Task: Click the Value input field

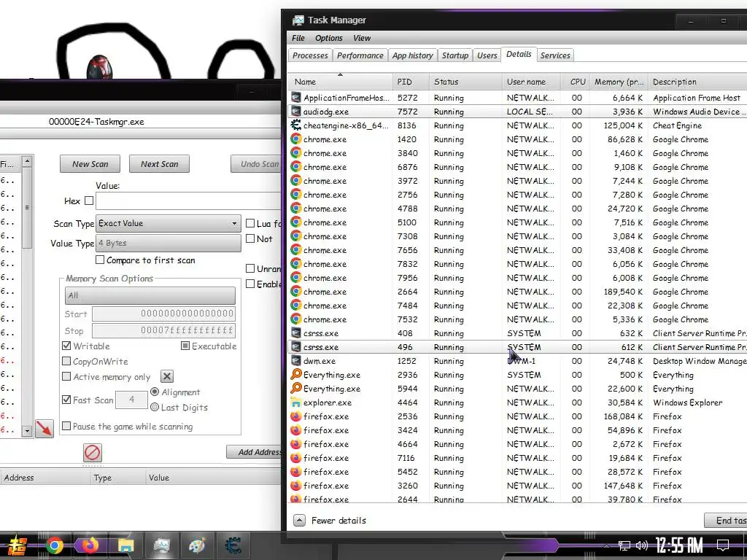Action: 189,201
